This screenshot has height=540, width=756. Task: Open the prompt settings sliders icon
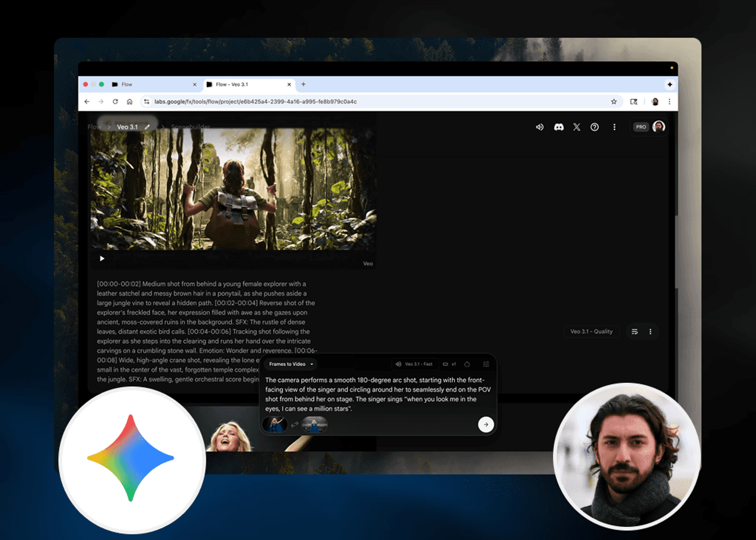486,364
